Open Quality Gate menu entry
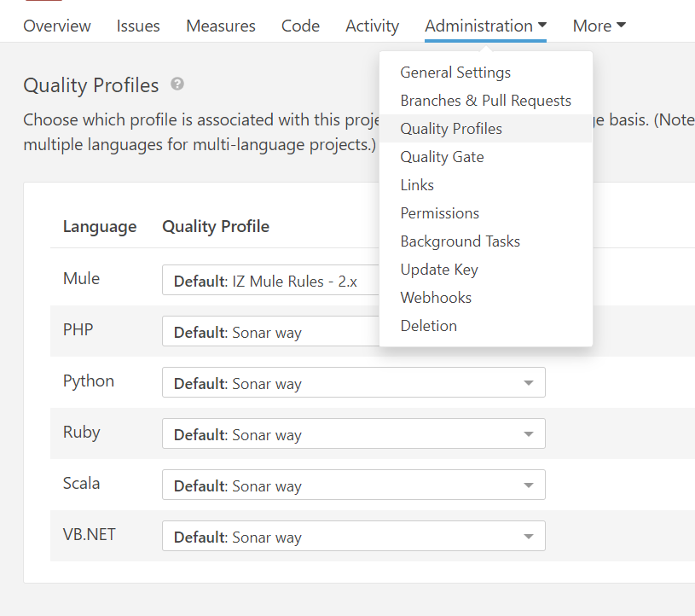 (x=486, y=157)
